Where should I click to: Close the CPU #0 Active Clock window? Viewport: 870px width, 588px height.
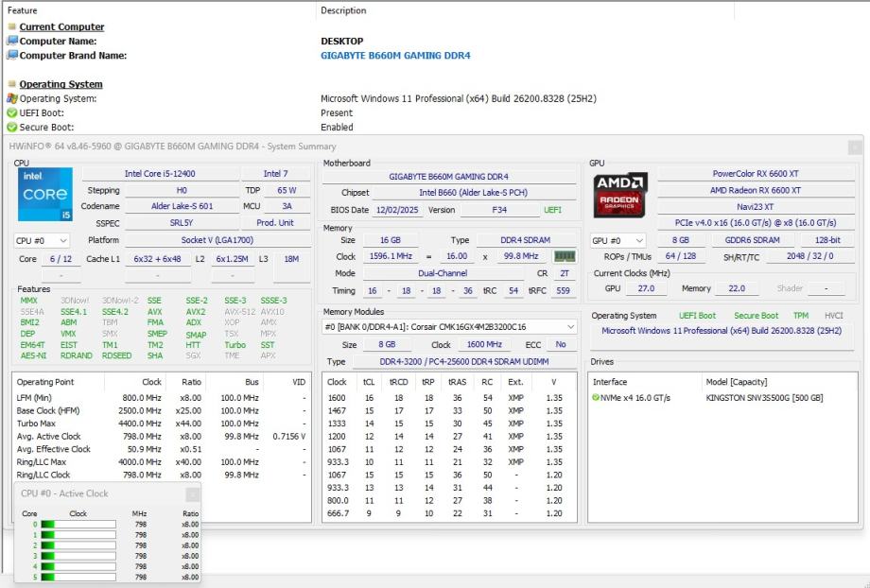(x=193, y=494)
